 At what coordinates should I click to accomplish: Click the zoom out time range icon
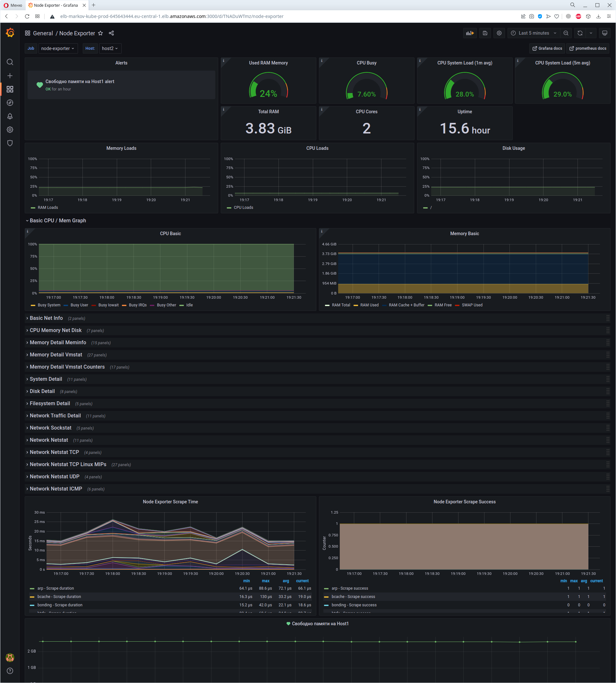[566, 33]
